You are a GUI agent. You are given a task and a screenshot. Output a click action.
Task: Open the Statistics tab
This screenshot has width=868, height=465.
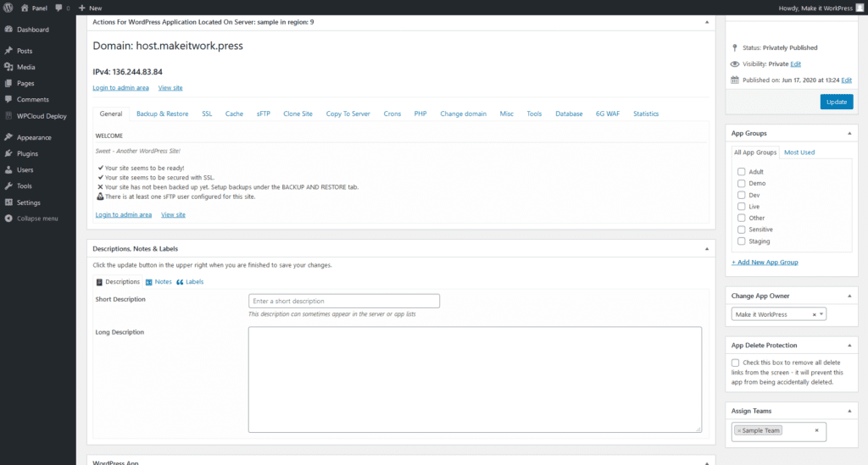tap(646, 113)
